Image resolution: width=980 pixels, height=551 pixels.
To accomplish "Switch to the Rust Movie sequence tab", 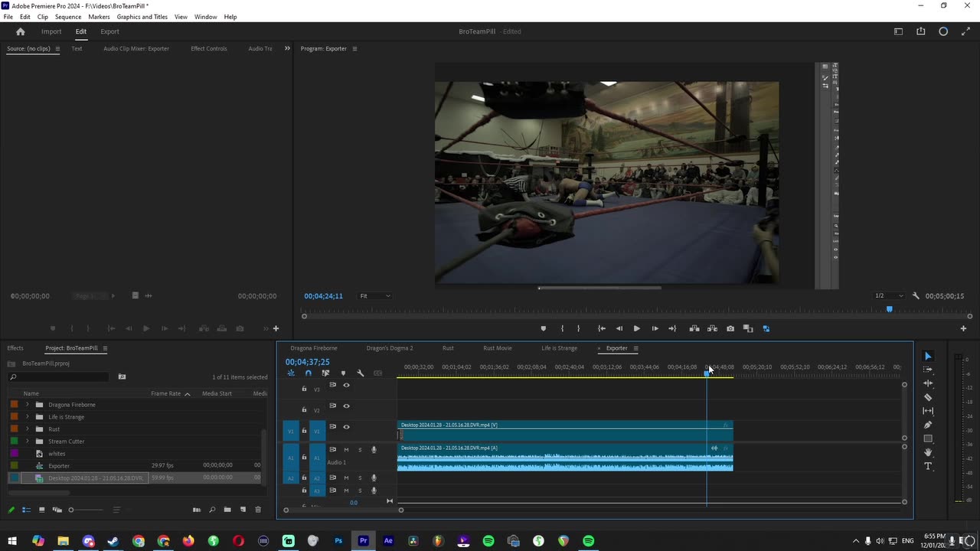I will tap(497, 348).
